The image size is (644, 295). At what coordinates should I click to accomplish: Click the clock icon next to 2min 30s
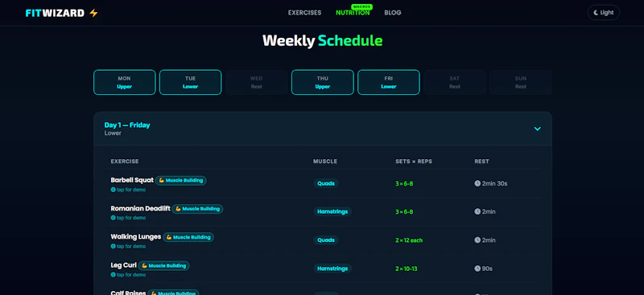[x=477, y=183]
